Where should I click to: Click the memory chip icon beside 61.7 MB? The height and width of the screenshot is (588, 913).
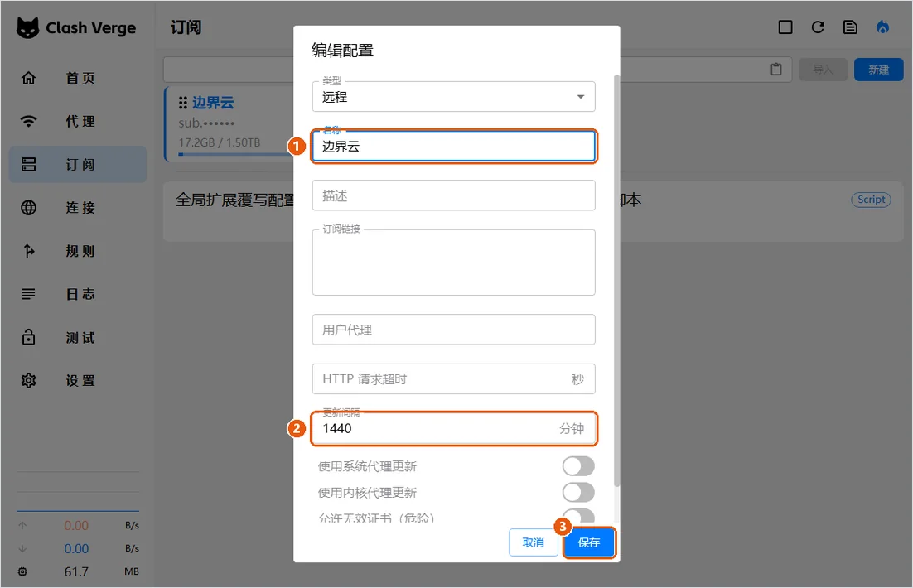pos(22,571)
